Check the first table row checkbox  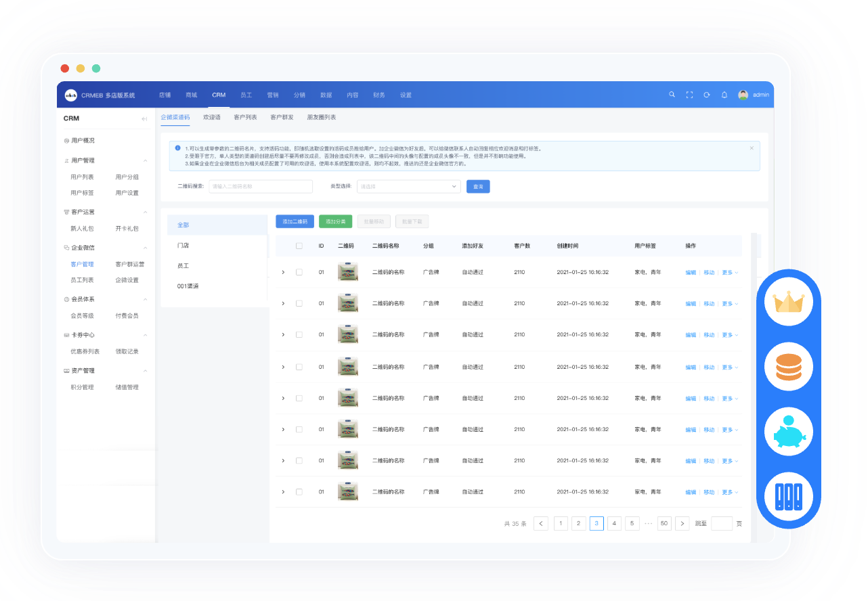pos(299,272)
